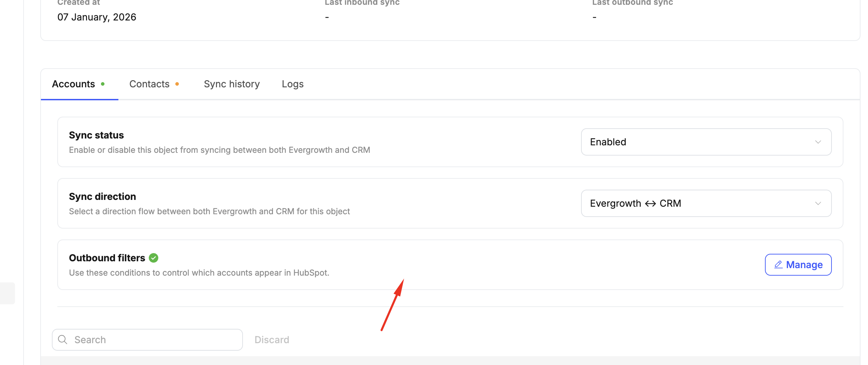The width and height of the screenshot is (868, 365).
Task: Click the 07 January, 2026 created date
Action: [97, 17]
